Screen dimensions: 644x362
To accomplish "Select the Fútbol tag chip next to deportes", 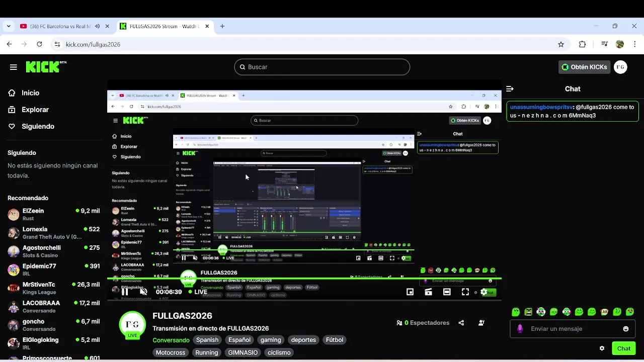I will 335,340.
